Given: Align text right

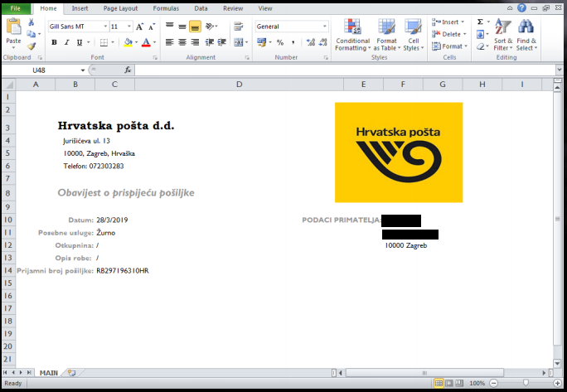Looking at the screenshot, I should tap(195, 42).
